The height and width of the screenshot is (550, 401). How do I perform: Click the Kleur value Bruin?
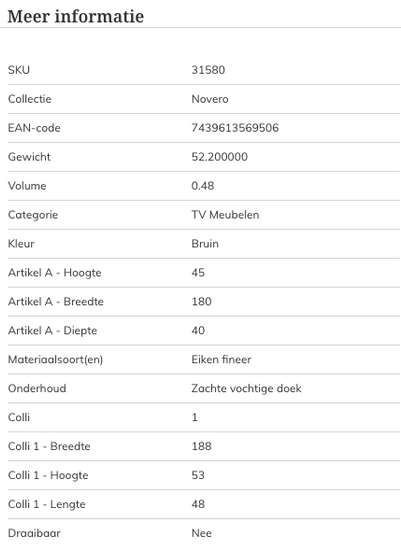point(205,243)
